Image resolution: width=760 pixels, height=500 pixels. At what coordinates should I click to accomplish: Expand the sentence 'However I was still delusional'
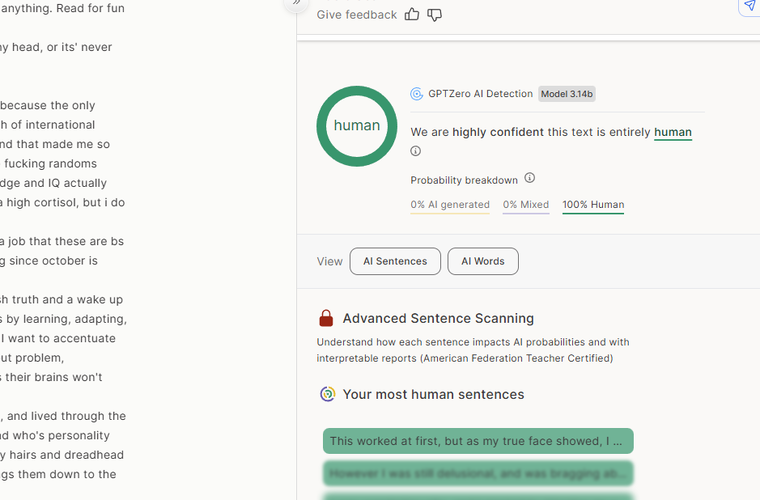pos(478,473)
